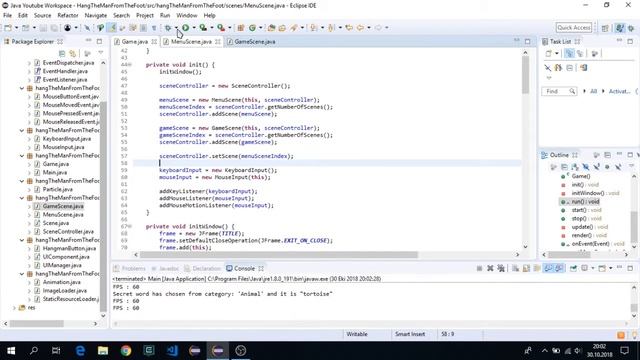640x360 pixels.
Task: Collapse all in Package Explorer
Action: click(x=62, y=53)
